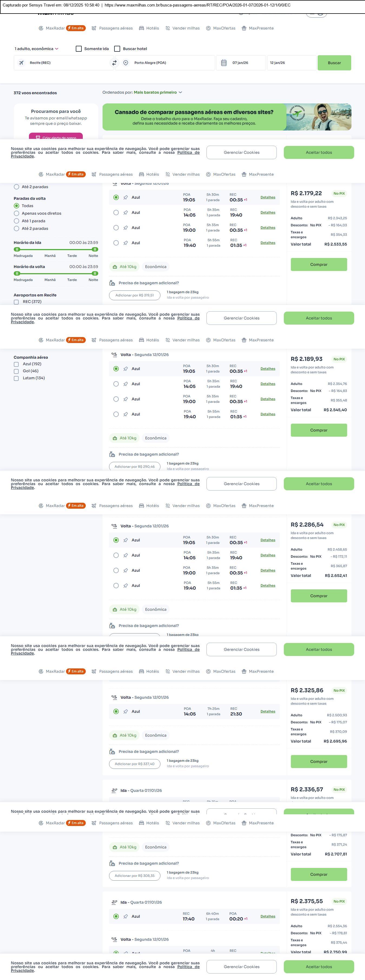Adjust the Horário da ida left slider handle
This screenshot has height=980, width=365.
pyautogui.click(x=17, y=250)
